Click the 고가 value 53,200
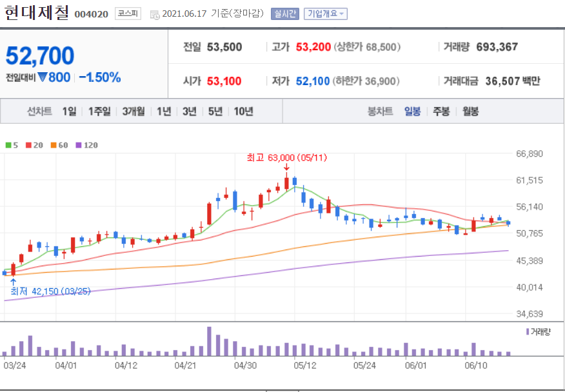565x392 pixels. (313, 47)
